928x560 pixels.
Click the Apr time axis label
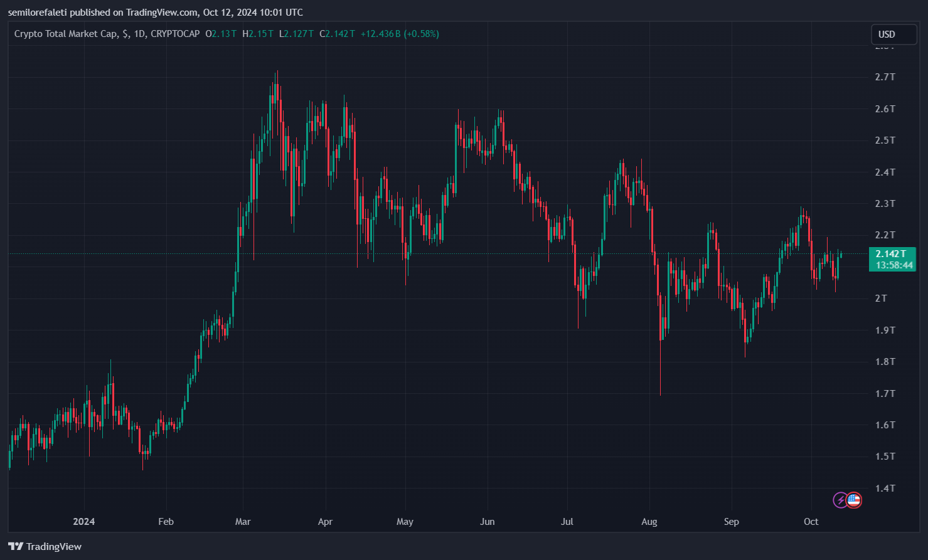325,521
